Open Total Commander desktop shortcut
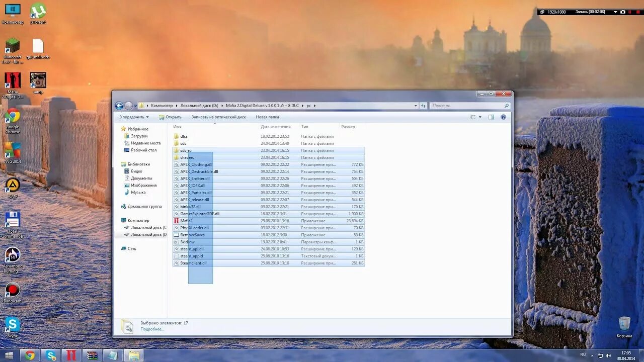 click(x=13, y=225)
